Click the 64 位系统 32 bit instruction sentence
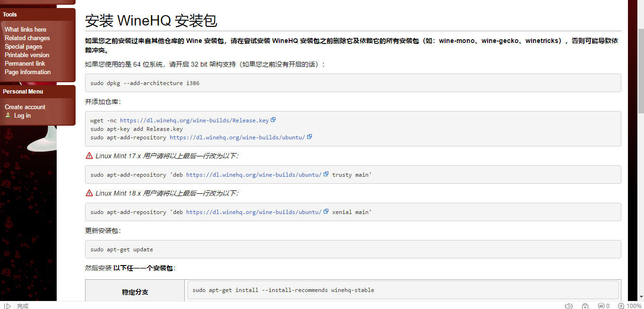The image size is (644, 309). (205, 64)
